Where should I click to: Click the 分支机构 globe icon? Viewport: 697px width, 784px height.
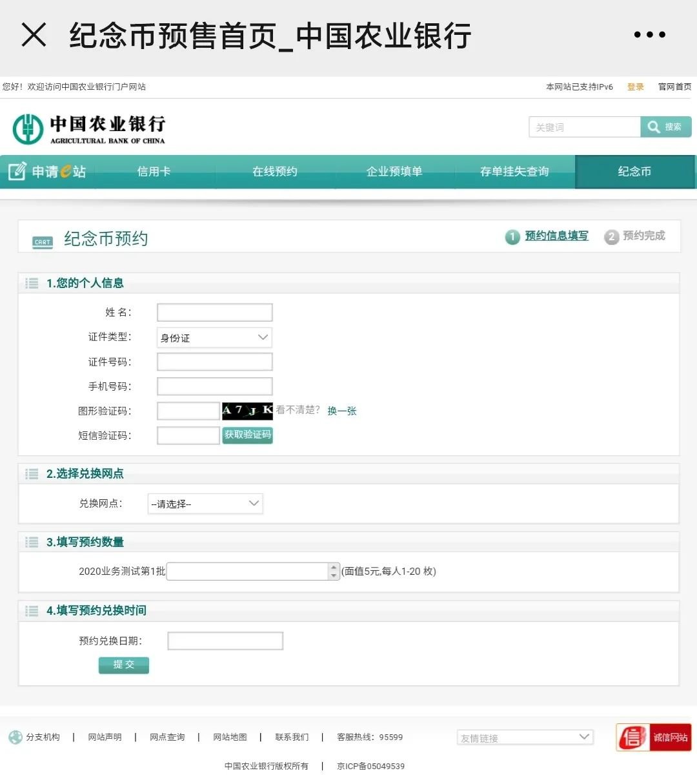click(x=15, y=737)
